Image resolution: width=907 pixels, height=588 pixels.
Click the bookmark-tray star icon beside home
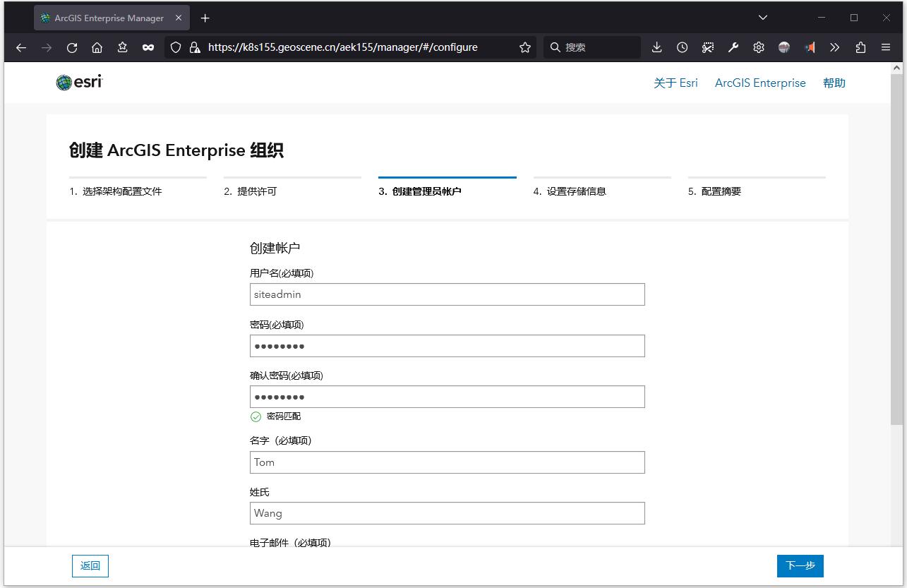pyautogui.click(x=123, y=47)
